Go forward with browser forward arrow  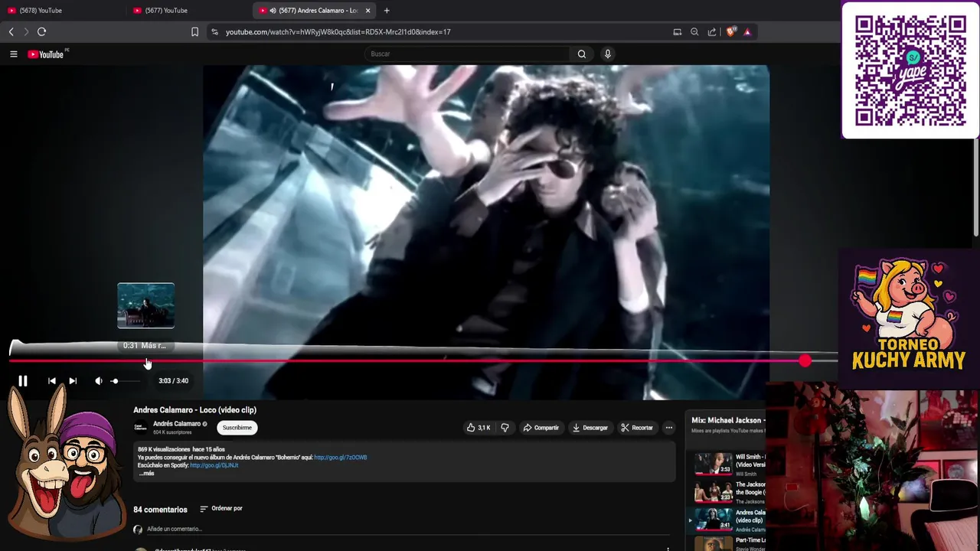click(26, 31)
